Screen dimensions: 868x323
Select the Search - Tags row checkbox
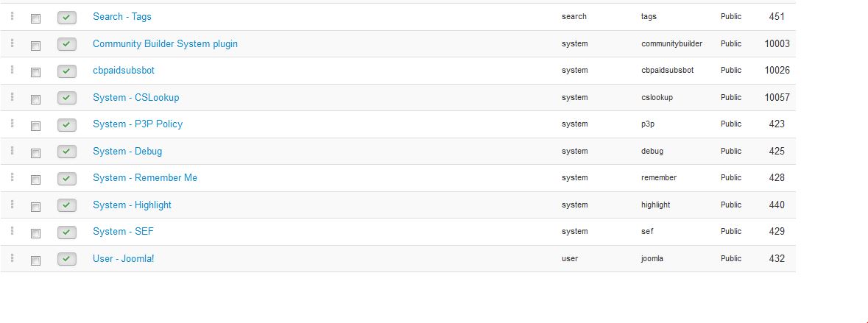pos(35,19)
